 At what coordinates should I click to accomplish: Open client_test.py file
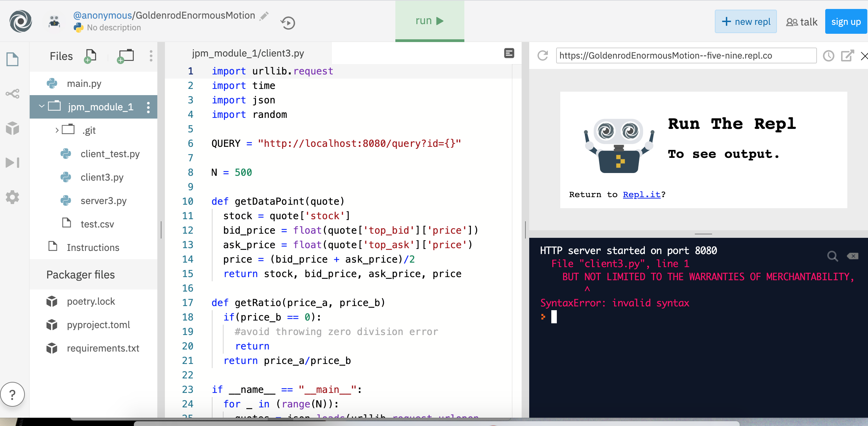tap(93, 154)
